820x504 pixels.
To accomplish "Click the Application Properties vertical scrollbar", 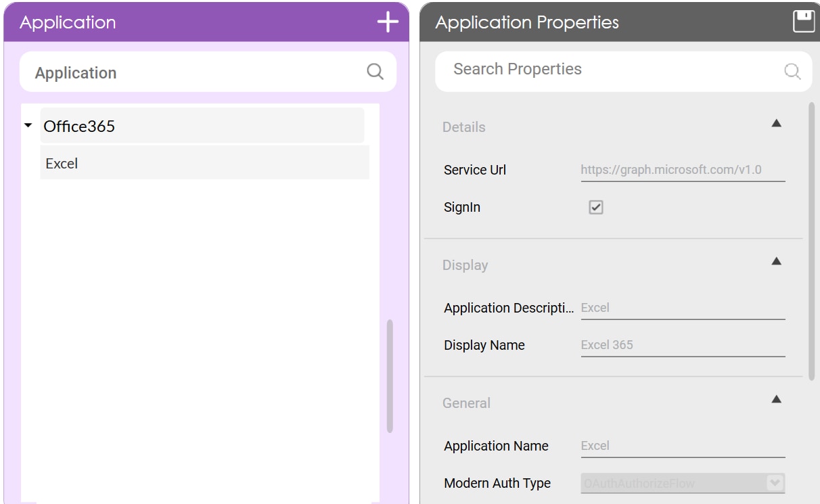I will pos(812,241).
